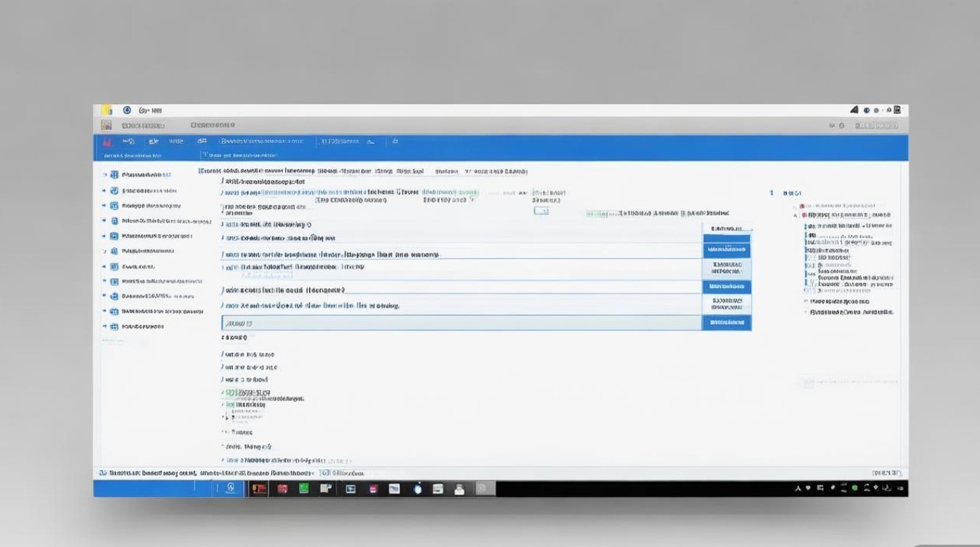Click the red logo icon on blue ribbon
Screen dimensions: 980x547
(107, 141)
